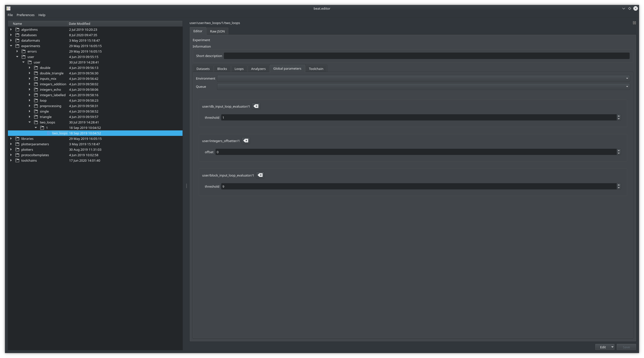Click the algorithms folder icon
The height and width of the screenshot is (358, 644).
18,30
